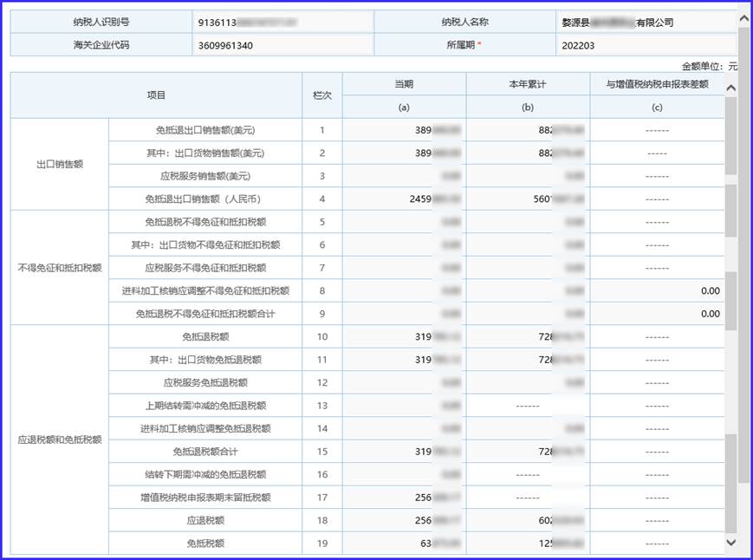Click the outer page scrollbar up arrow
Image resolution: width=753 pixels, height=560 pixels.
click(x=743, y=16)
